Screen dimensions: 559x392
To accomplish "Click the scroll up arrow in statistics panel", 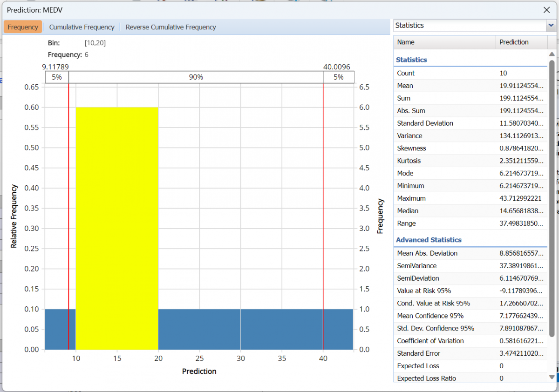I will 552,54.
